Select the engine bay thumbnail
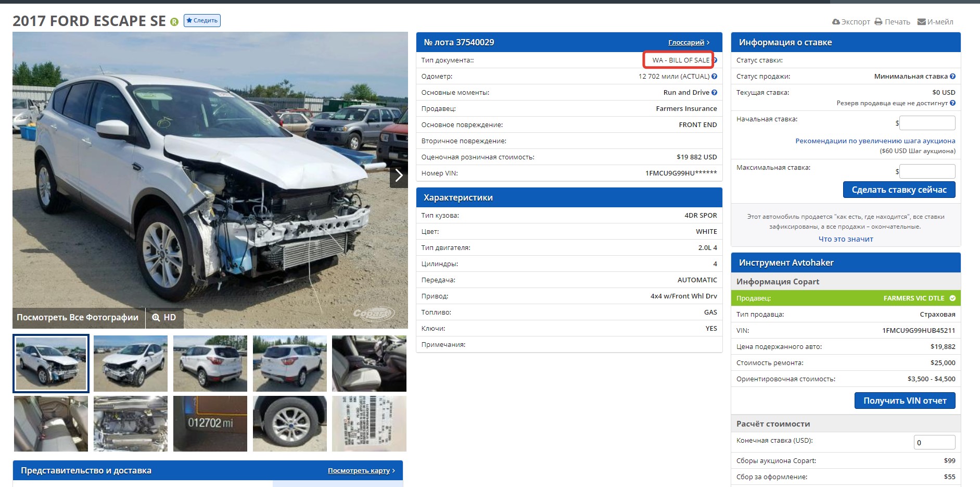This screenshot has width=980, height=487. point(131,423)
